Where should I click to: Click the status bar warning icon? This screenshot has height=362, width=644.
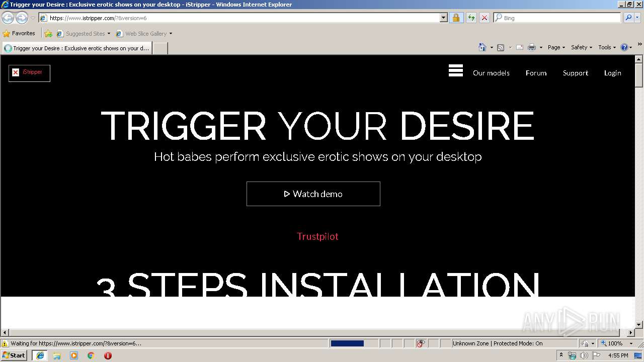(x=5, y=343)
